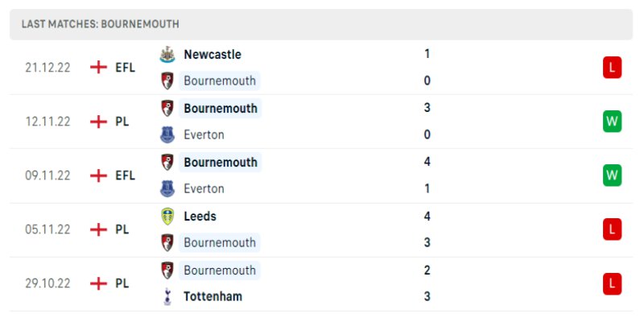Open the Tottenham team link
The image size is (644, 322).
(x=213, y=296)
